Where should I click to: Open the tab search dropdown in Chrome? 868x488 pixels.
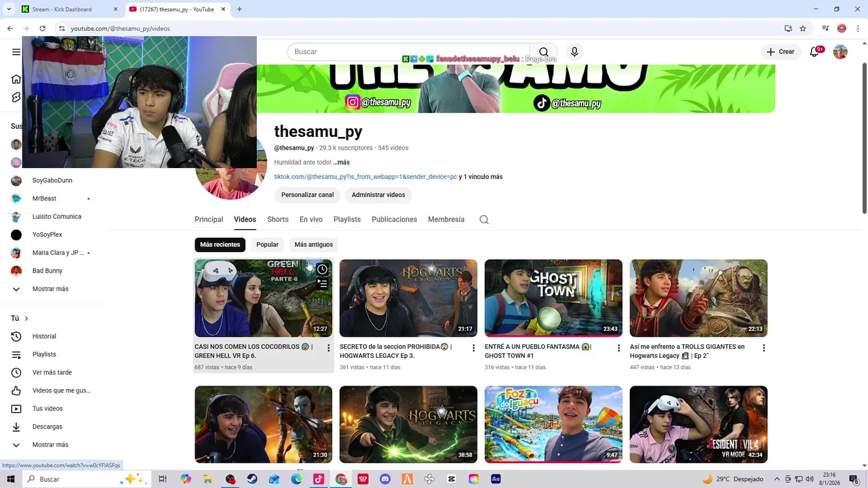pos(9,9)
